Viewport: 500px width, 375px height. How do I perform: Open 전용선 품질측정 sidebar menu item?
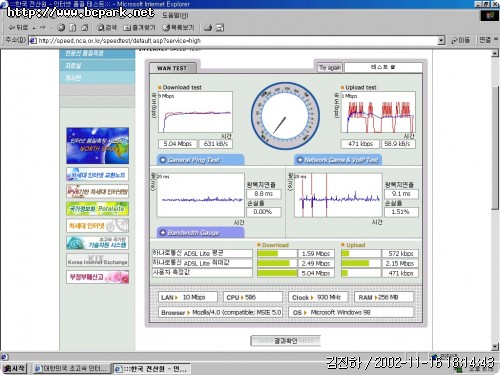[x=97, y=53]
